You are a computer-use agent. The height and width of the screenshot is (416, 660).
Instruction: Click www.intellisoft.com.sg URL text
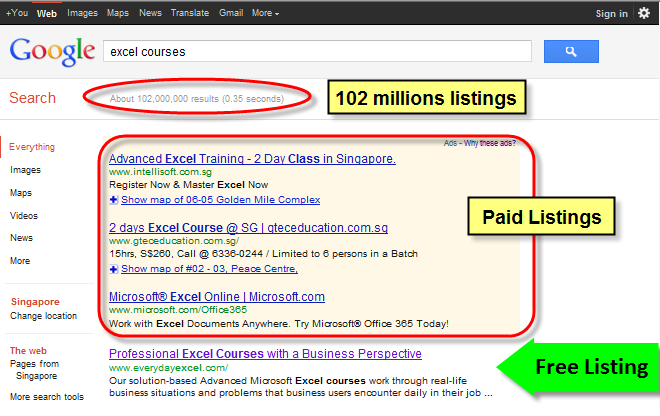pos(160,172)
